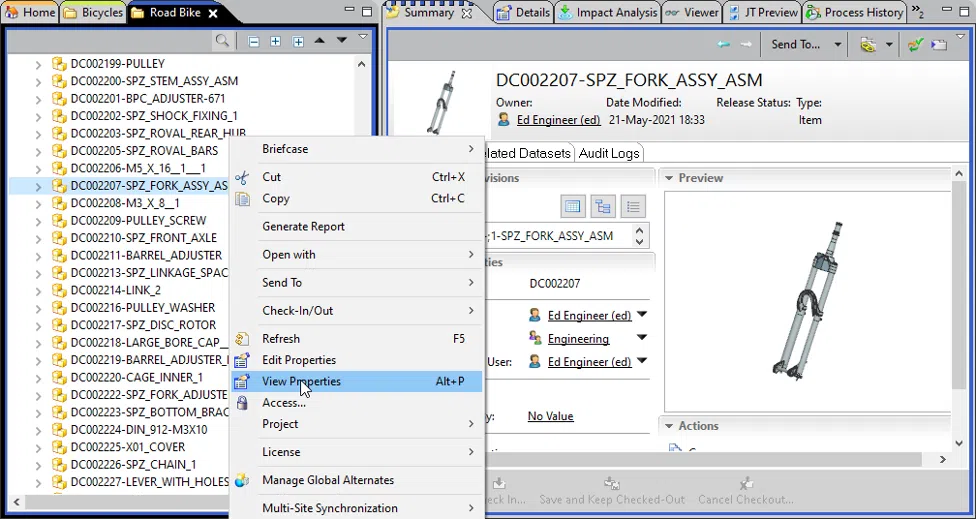Click the list view icon under revisions
Screen dimensions: 977x520
pos(632,207)
